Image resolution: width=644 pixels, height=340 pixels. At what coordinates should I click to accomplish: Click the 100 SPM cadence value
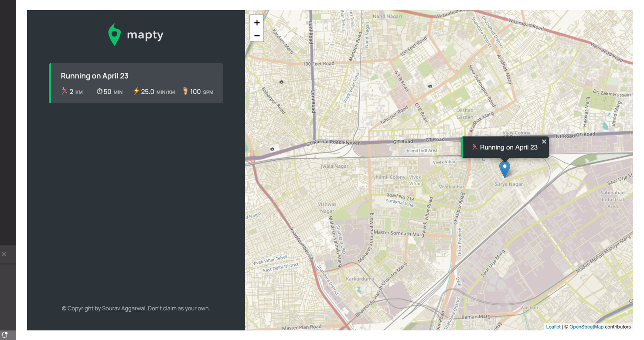(201, 92)
